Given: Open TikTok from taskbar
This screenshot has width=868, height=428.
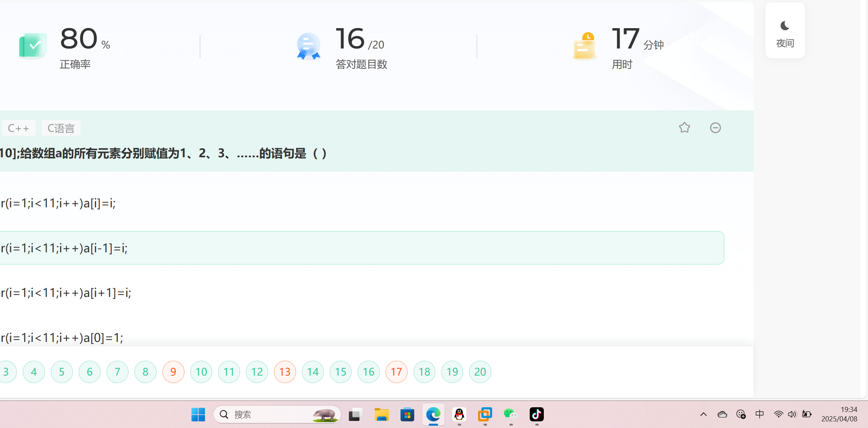Looking at the screenshot, I should click(536, 414).
